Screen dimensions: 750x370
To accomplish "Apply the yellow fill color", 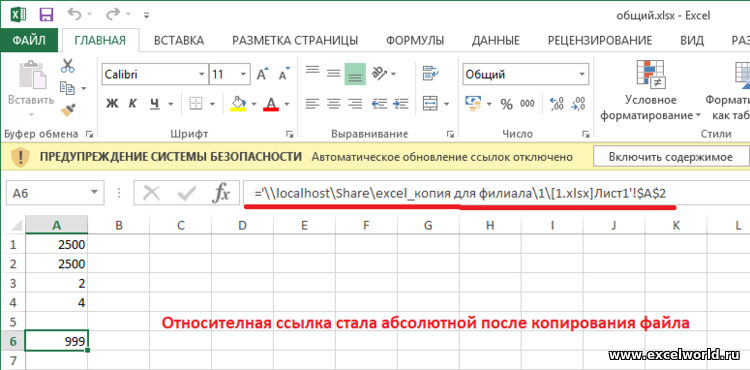I will click(238, 103).
